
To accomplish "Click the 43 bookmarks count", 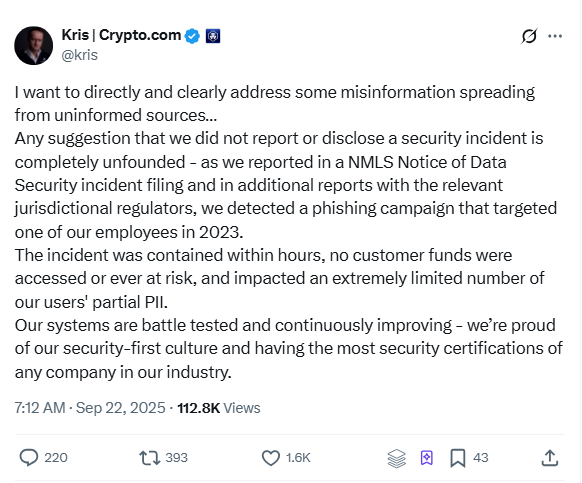I will point(481,458).
